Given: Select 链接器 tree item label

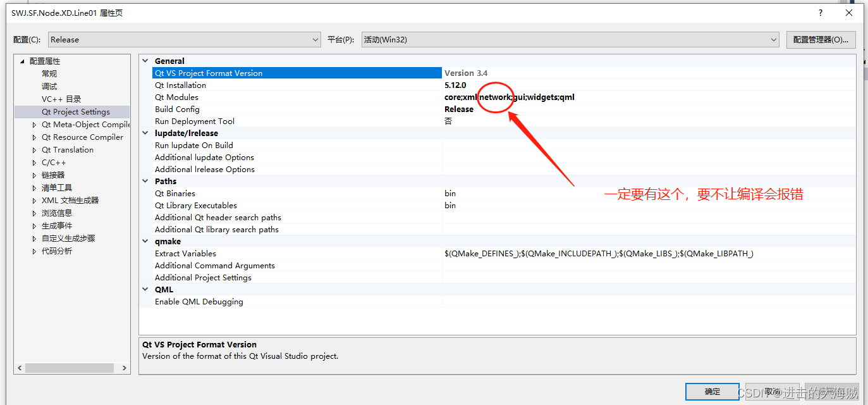Looking at the screenshot, I should coord(53,175).
